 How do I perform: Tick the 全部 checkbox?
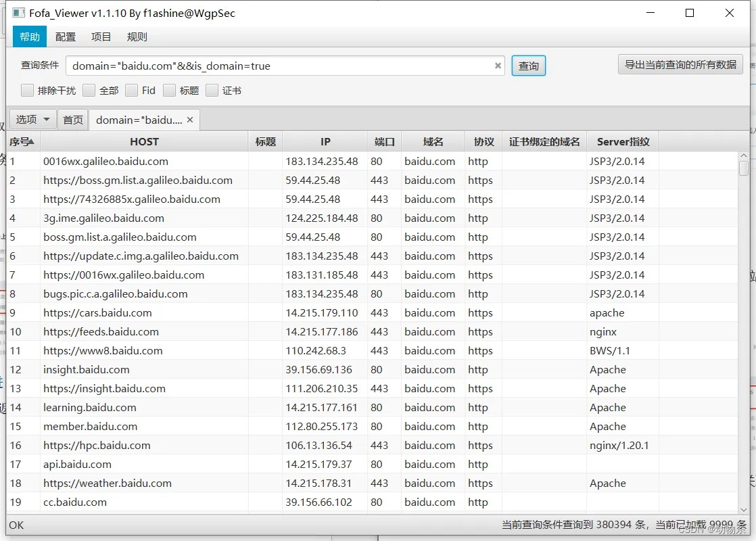point(89,90)
